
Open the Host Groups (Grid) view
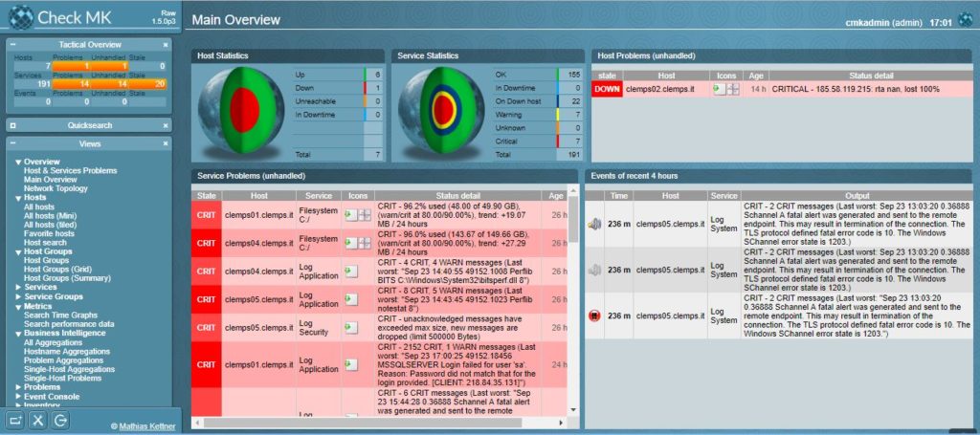57,270
